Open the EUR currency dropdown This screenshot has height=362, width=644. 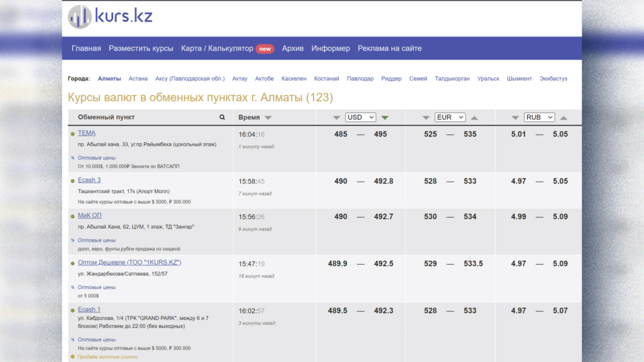(450, 118)
